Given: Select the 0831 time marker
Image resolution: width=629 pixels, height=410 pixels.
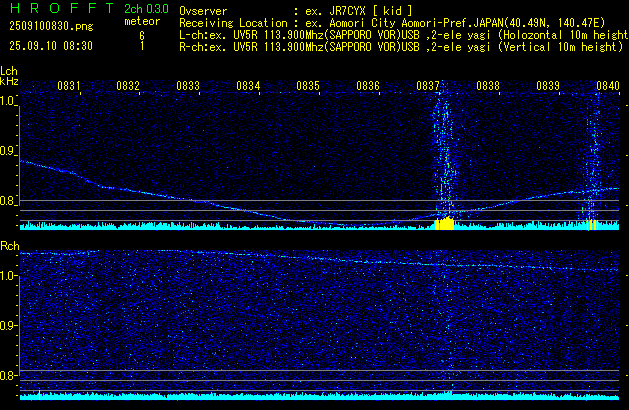Looking at the screenshot, I should [x=69, y=86].
